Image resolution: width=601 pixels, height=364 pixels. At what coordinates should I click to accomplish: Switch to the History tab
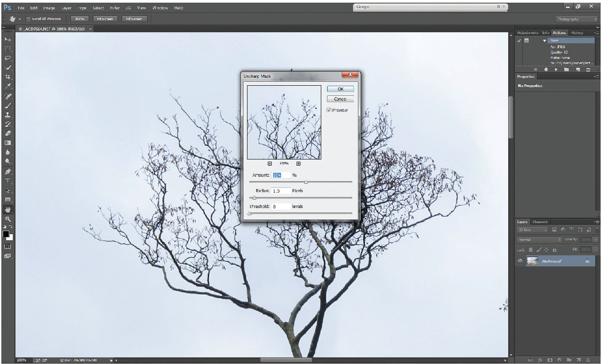pos(577,33)
